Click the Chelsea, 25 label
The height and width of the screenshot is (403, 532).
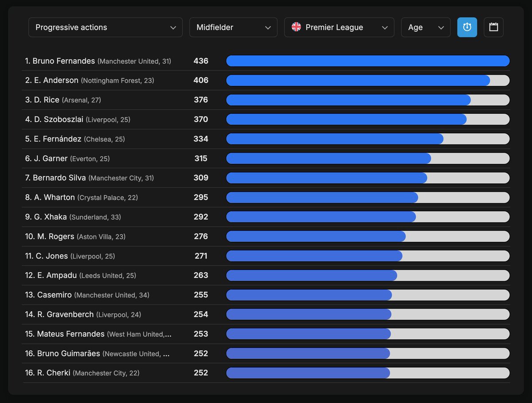[x=104, y=139]
